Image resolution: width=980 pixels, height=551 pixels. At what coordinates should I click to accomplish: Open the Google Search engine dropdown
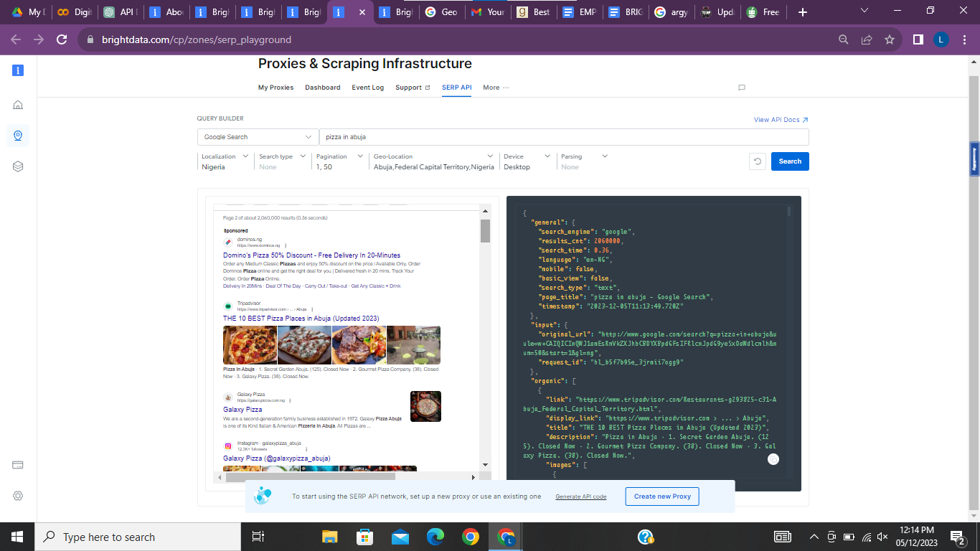point(258,137)
